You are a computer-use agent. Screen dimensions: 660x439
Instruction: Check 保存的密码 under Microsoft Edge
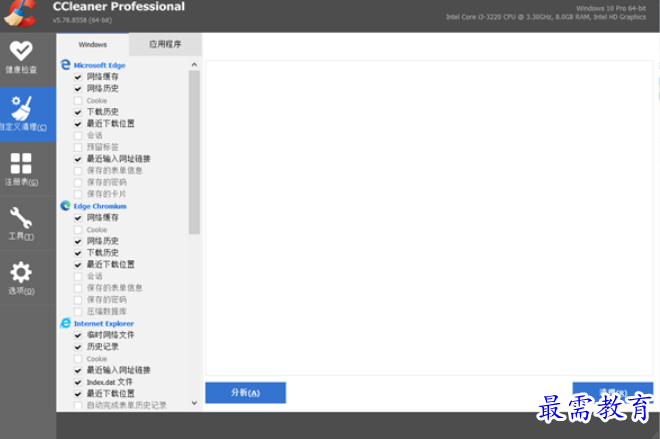coord(78,183)
